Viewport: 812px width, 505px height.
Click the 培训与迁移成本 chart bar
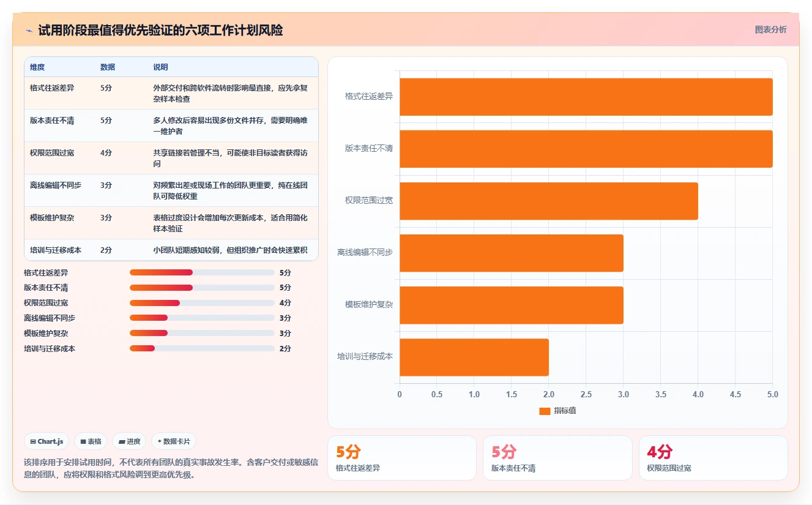click(474, 357)
